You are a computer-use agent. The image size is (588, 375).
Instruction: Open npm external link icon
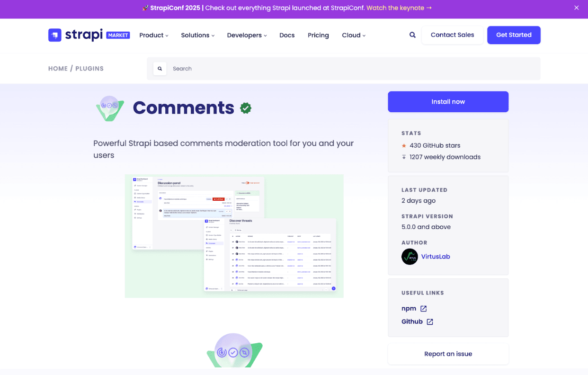[x=424, y=309]
